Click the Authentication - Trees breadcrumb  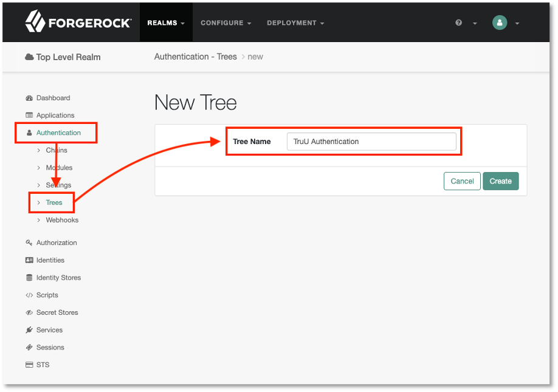(195, 57)
